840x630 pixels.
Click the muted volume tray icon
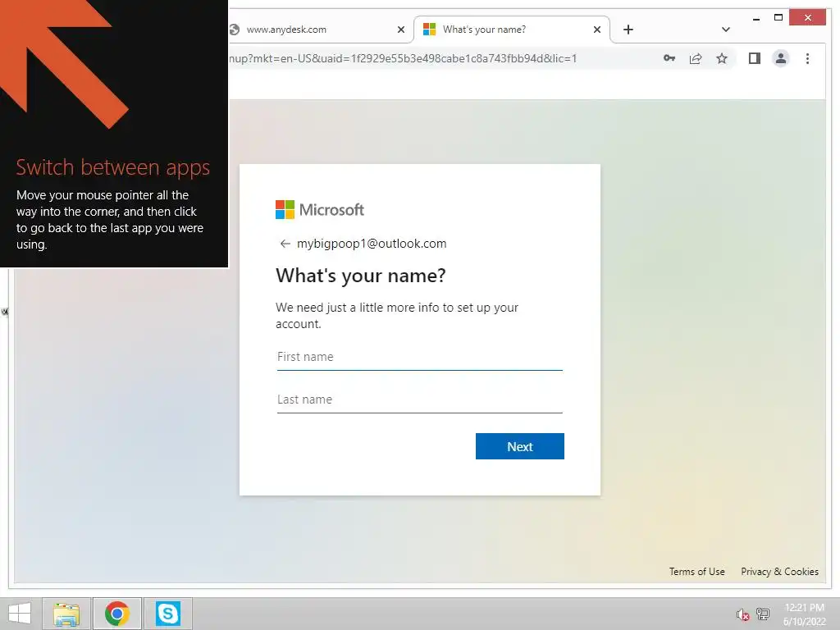(742, 614)
